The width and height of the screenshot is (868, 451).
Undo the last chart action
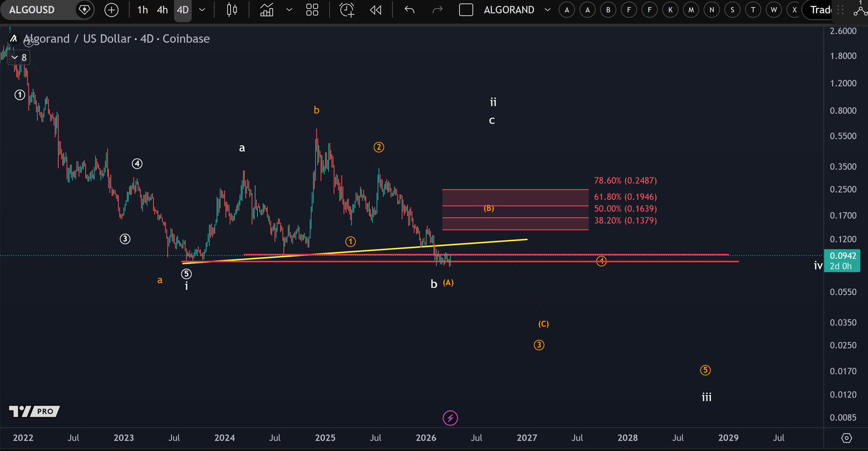tap(409, 10)
